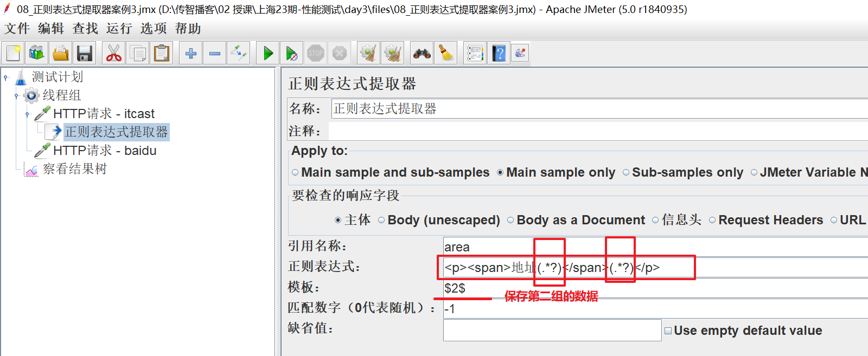The height and width of the screenshot is (356, 868).
Task: Click the Cut scissors icon
Action: [x=114, y=53]
